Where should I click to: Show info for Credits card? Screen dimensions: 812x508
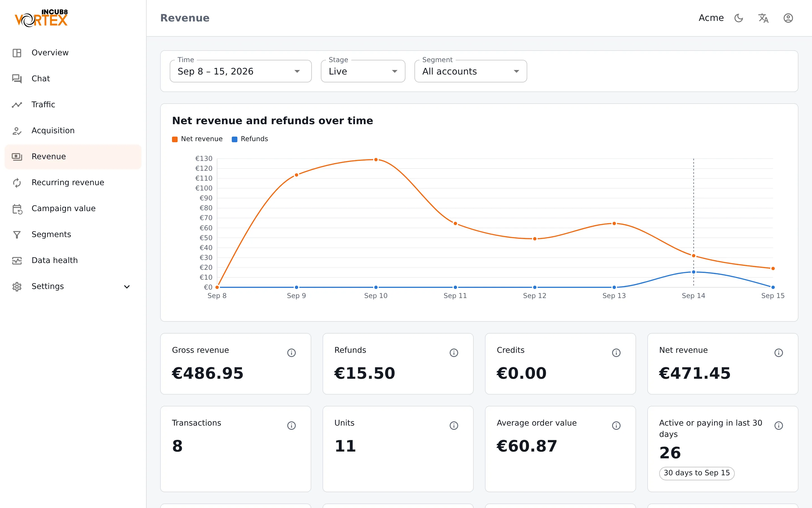tap(616, 353)
